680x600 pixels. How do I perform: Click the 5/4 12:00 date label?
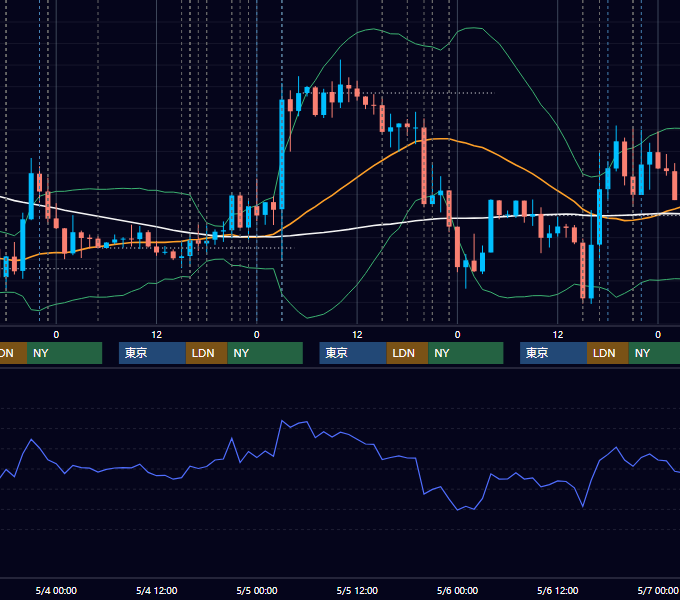pyautogui.click(x=157, y=590)
